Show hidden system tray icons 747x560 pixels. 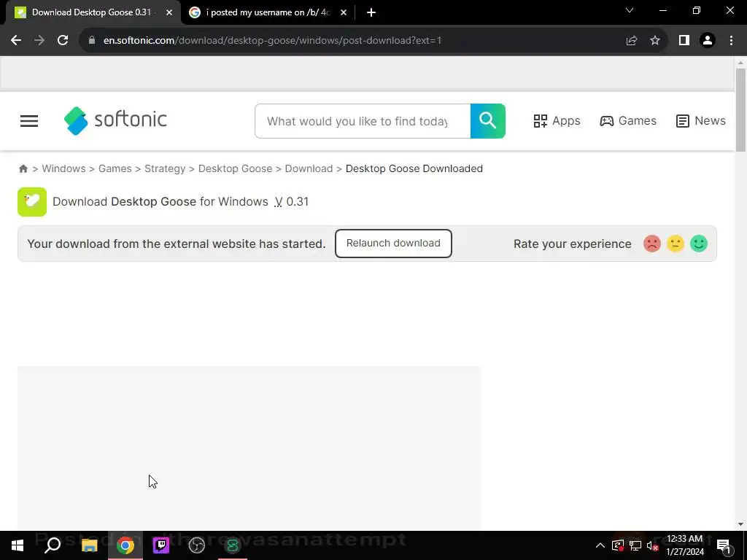(x=600, y=545)
